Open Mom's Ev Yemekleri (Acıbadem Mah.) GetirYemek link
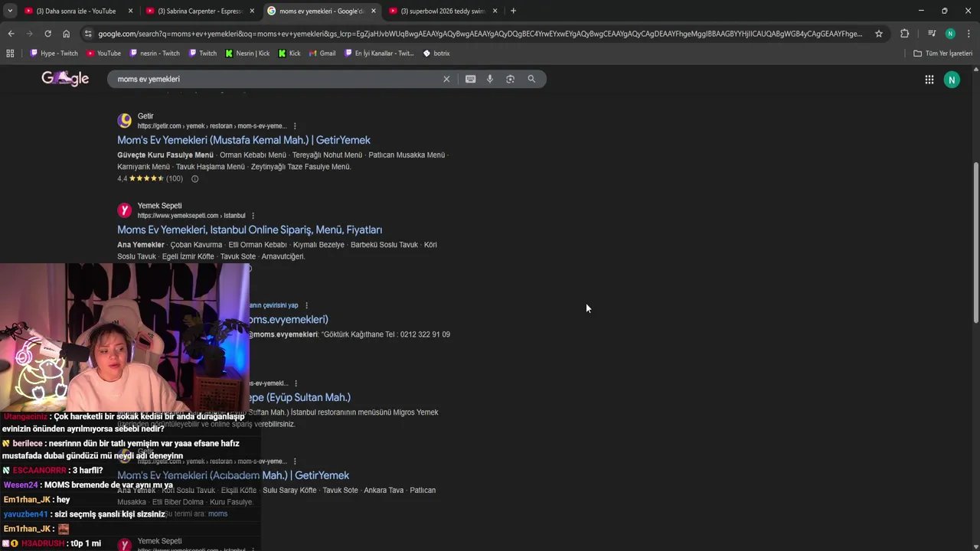 coord(234,475)
